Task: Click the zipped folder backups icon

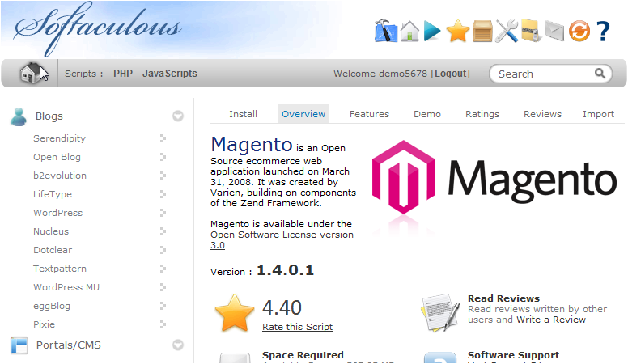Action: pos(531,31)
